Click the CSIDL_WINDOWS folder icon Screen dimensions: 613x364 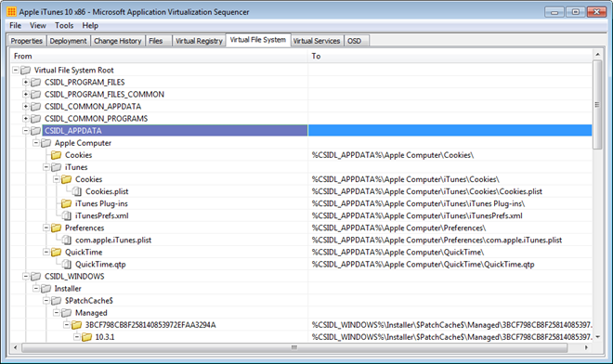click(36, 277)
